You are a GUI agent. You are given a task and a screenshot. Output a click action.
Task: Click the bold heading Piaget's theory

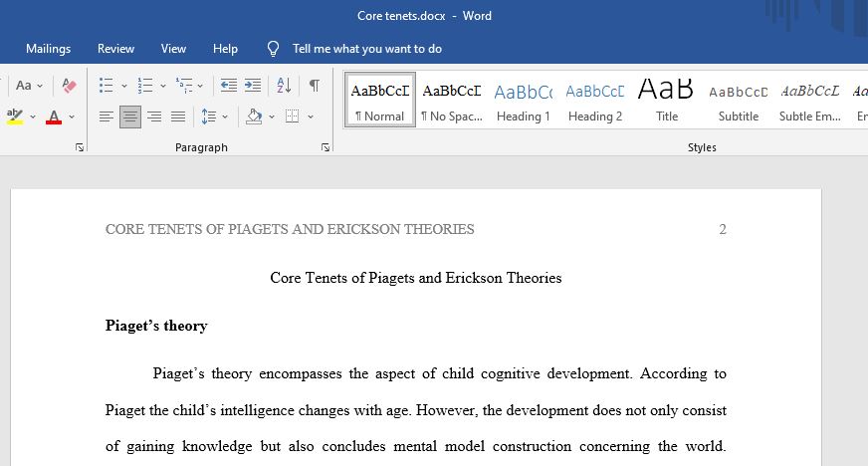(156, 326)
